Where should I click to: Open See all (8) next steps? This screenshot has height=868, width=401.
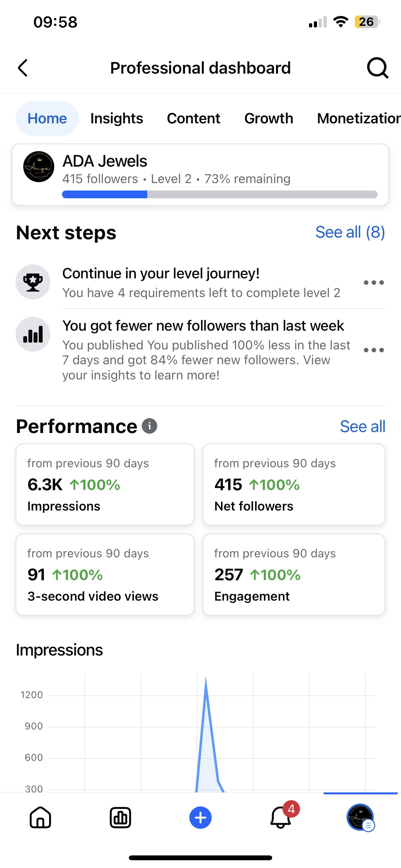350,232
